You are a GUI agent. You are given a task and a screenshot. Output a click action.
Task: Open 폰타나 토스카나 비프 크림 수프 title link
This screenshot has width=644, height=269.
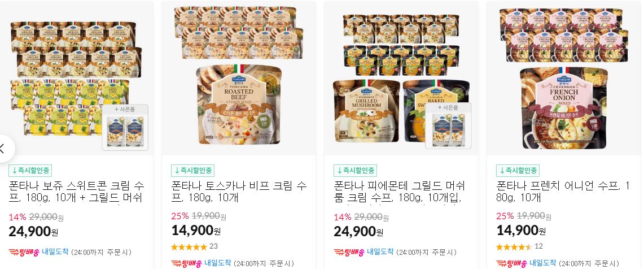click(239, 192)
